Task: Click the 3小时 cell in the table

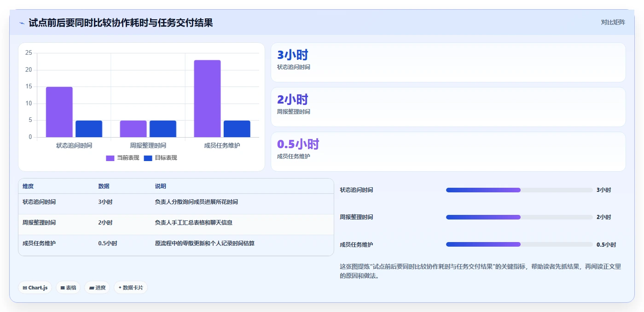Action: 105,202
